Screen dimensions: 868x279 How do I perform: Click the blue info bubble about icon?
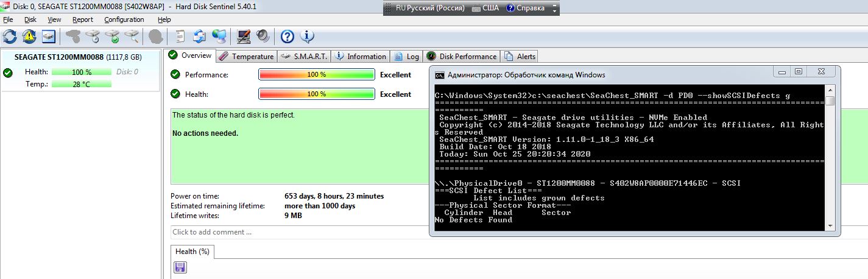[x=307, y=37]
